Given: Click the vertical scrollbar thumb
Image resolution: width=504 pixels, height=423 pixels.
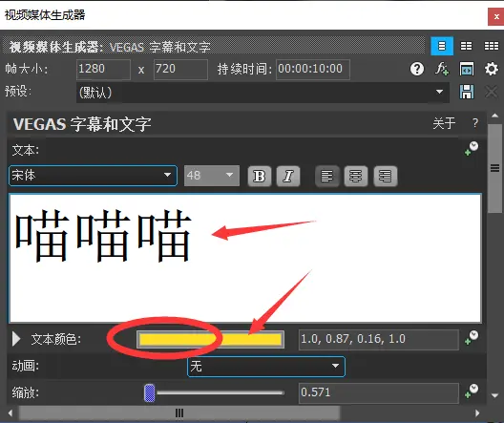Looking at the screenshot, I should coord(494,168).
